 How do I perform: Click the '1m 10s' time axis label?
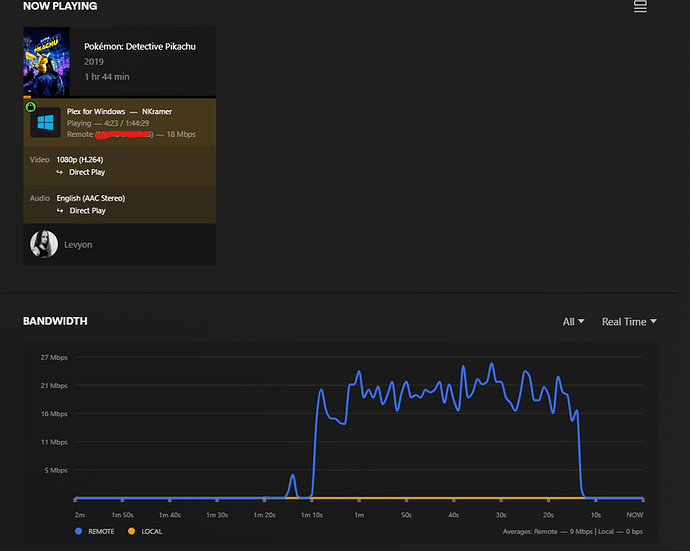click(x=312, y=515)
